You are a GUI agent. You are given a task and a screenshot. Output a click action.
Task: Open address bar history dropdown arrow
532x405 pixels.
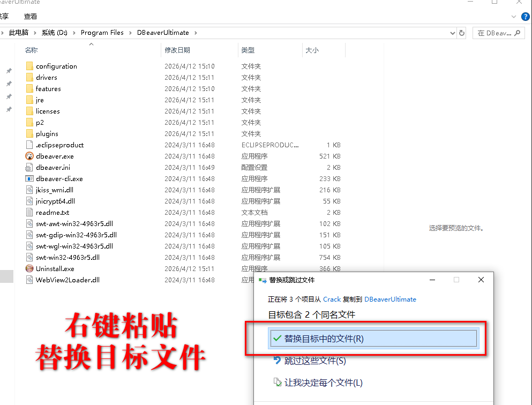coord(452,33)
